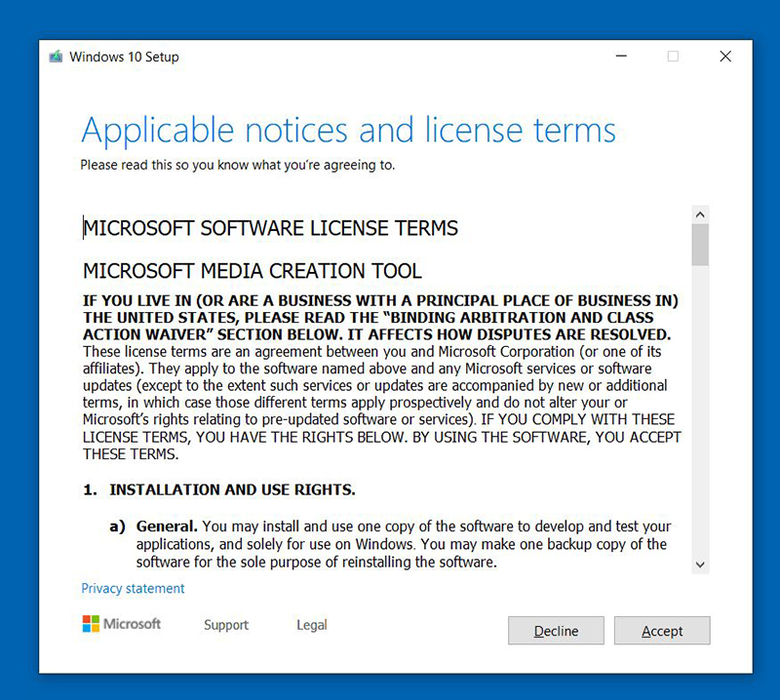This screenshot has height=700, width=780.
Task: Click the Microsoft logo in the footer
Action: point(122,624)
